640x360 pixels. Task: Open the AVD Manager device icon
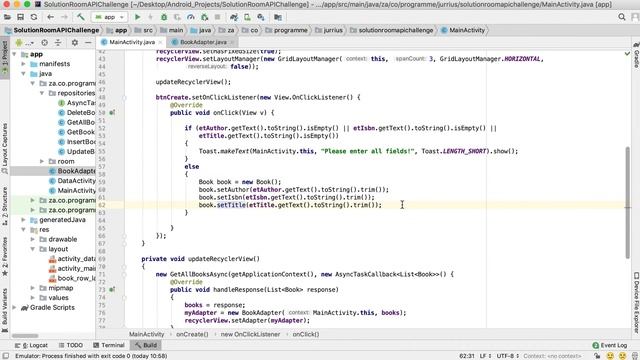(x=247, y=17)
